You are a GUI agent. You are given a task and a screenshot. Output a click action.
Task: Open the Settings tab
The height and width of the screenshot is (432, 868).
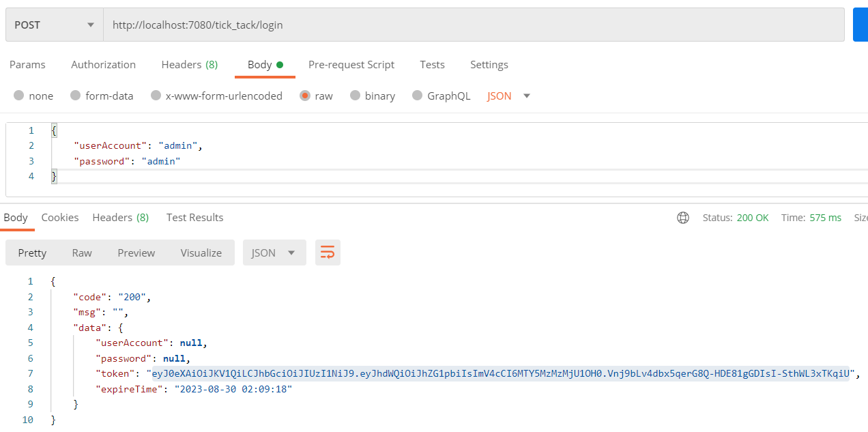click(489, 65)
